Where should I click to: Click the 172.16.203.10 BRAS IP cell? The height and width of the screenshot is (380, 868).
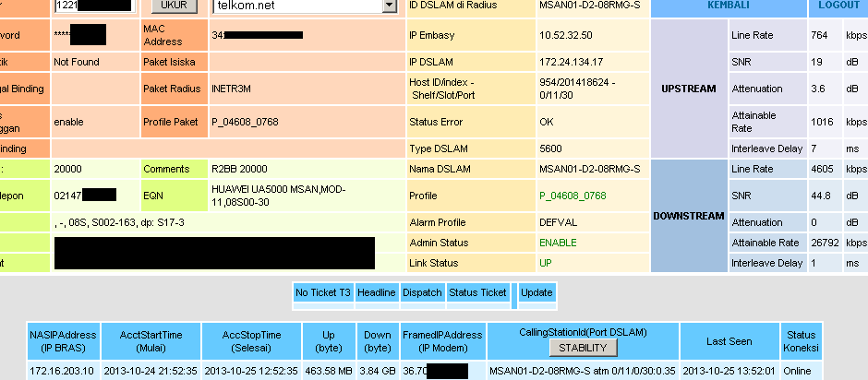click(61, 371)
